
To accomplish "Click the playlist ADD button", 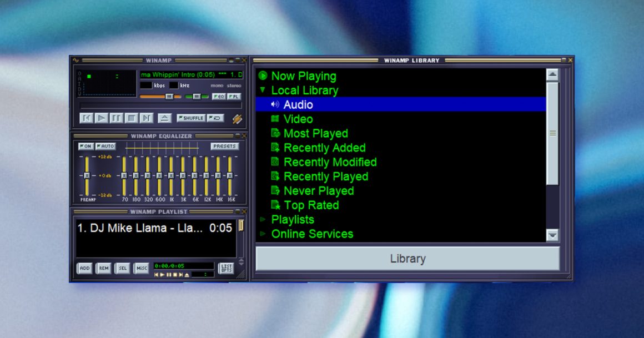I will (84, 268).
